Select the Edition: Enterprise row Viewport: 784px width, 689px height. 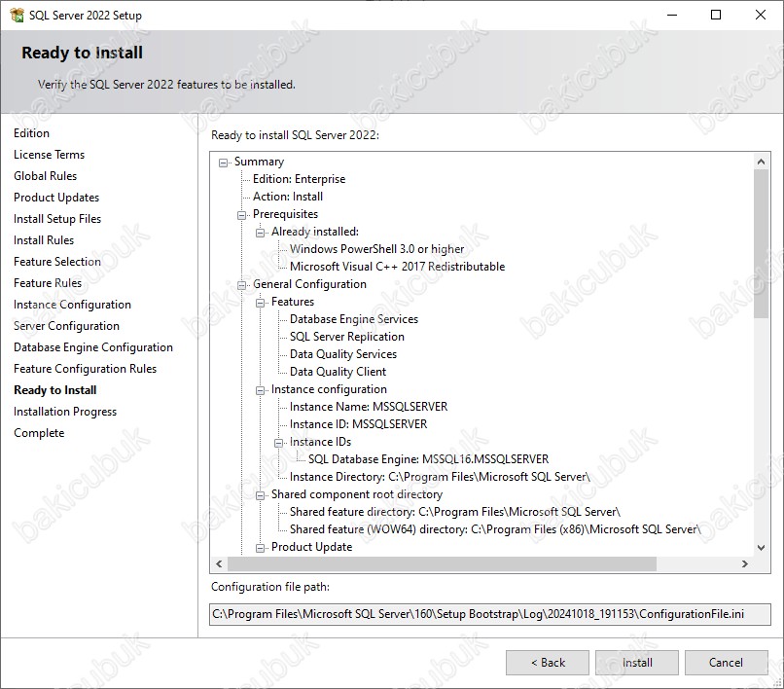click(299, 179)
